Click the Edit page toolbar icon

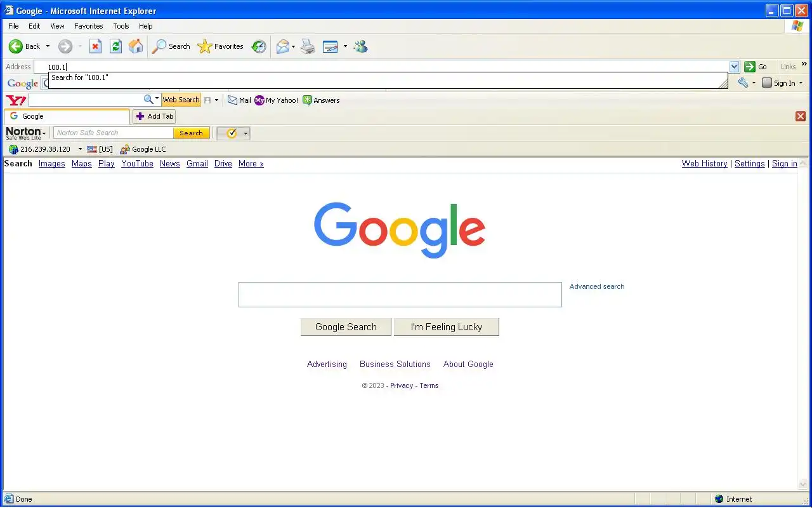[331, 46]
